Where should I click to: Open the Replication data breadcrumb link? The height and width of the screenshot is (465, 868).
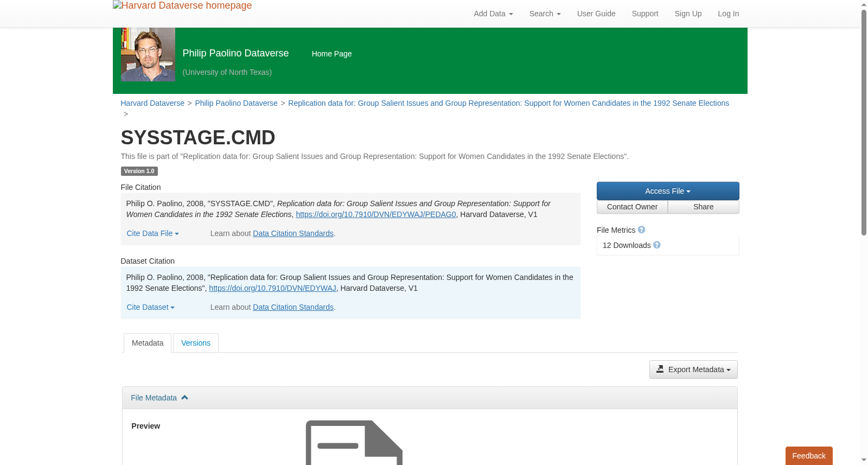508,103
